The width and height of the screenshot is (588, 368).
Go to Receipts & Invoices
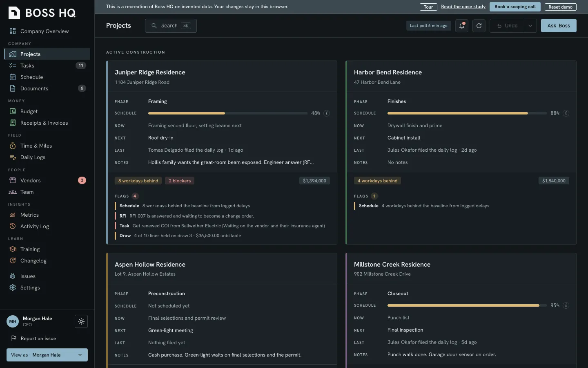(x=47, y=123)
